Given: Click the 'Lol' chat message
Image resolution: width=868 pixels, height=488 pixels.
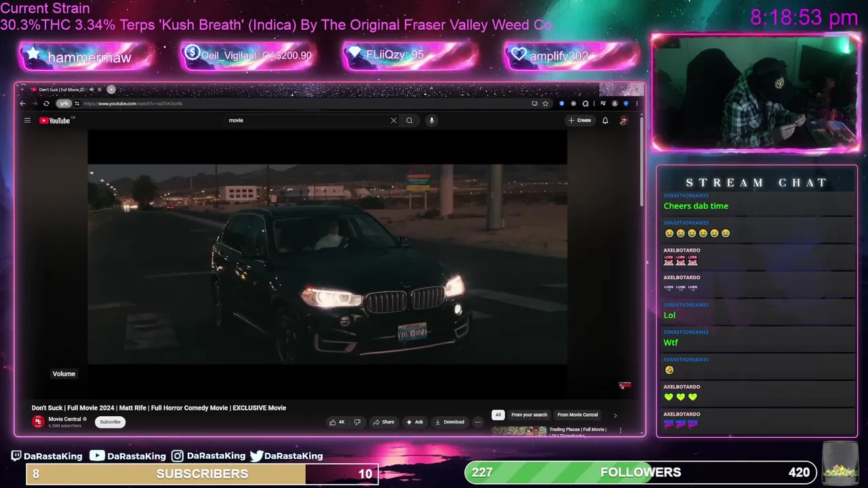Looking at the screenshot, I should click(x=669, y=315).
